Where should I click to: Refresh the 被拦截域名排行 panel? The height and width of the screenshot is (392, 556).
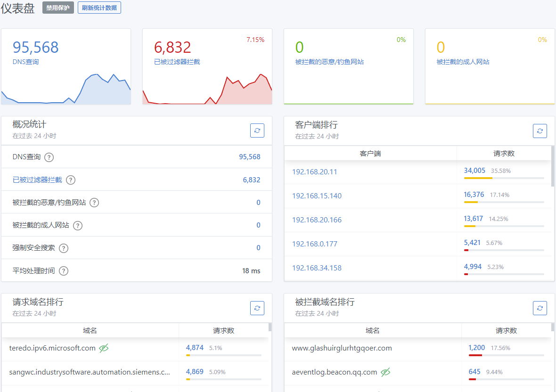(540, 308)
